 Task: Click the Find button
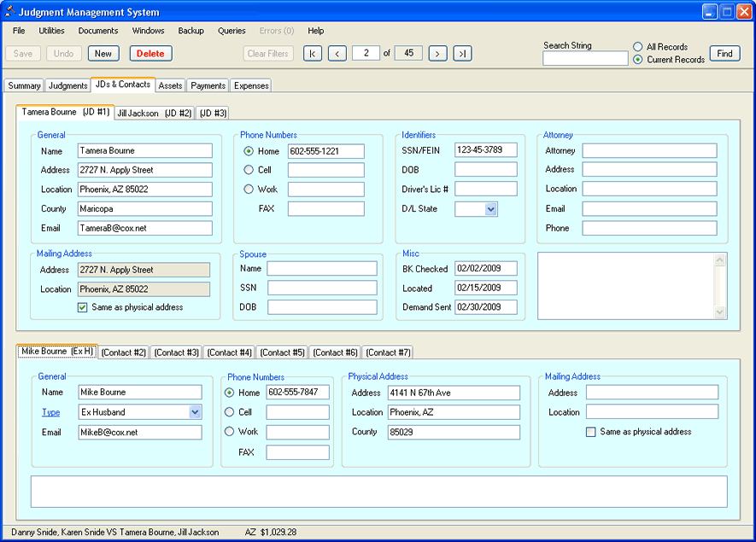(724, 54)
